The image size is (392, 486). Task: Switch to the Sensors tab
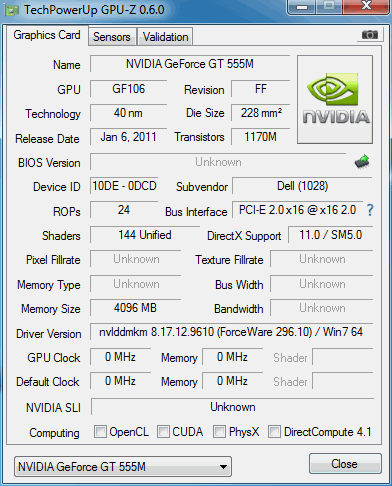tap(112, 37)
